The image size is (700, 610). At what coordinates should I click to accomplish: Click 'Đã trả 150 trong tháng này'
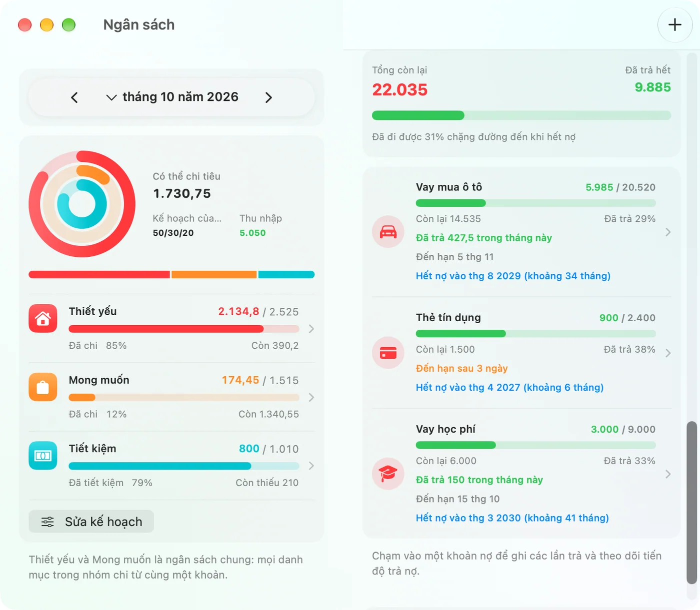tap(479, 480)
